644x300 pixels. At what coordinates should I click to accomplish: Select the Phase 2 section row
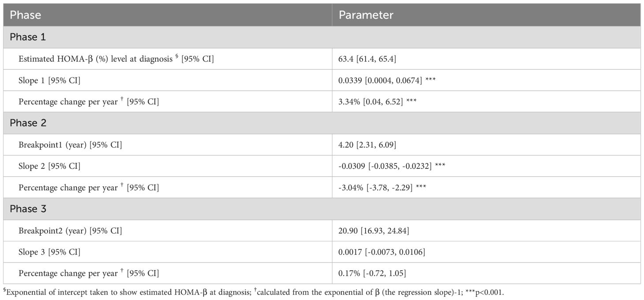28,123
